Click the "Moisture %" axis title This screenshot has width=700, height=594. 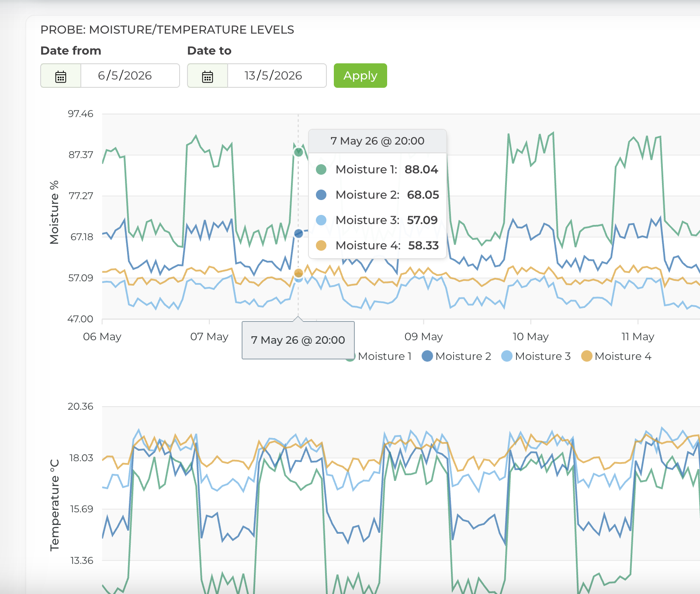click(54, 212)
